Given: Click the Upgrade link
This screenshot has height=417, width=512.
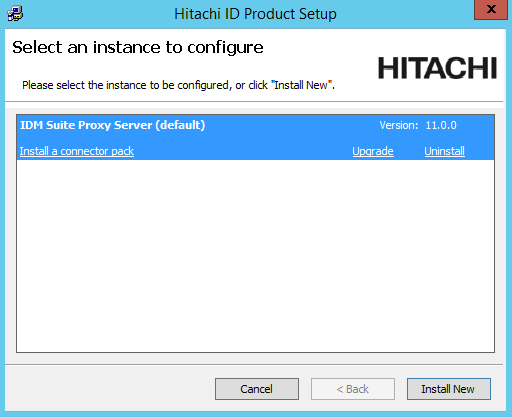Looking at the screenshot, I should pyautogui.click(x=373, y=151).
